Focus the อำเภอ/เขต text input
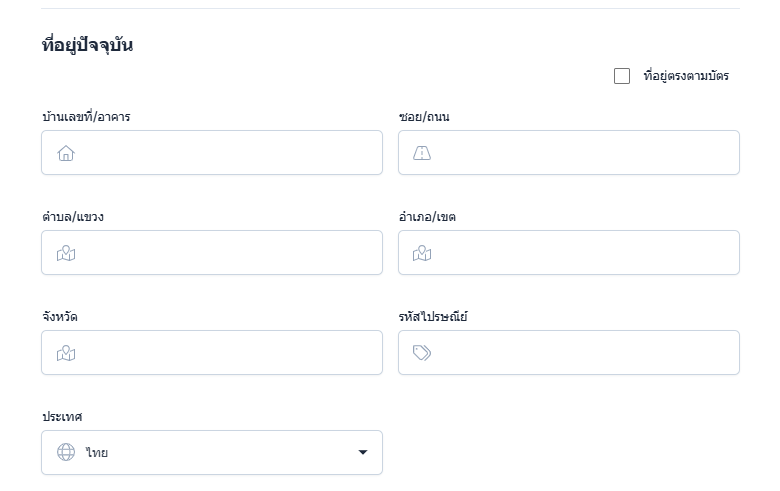This screenshot has height=491, width=780. [585, 253]
